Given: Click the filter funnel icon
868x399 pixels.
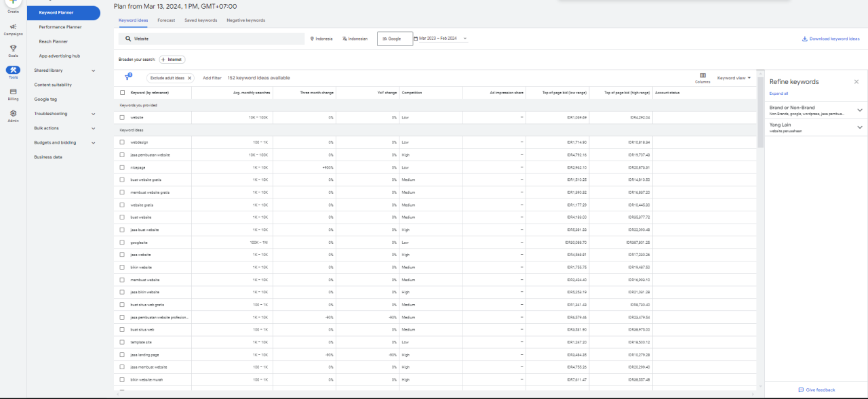Looking at the screenshot, I should click(127, 78).
